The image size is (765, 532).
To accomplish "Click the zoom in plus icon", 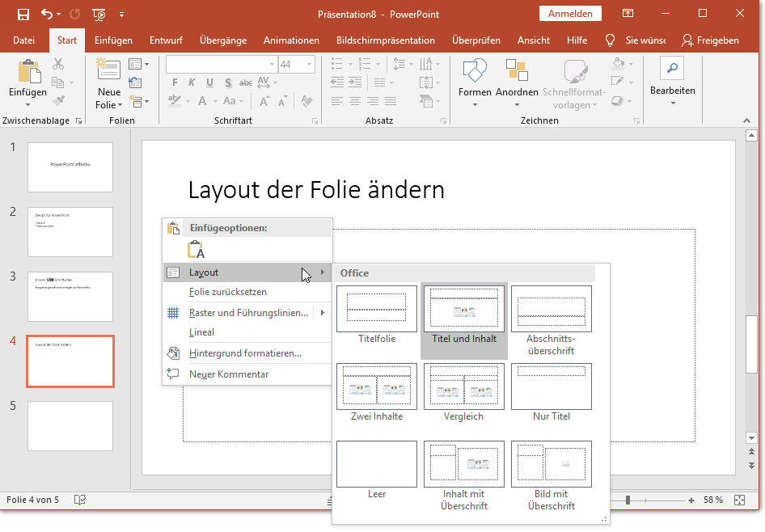I will pos(691,500).
